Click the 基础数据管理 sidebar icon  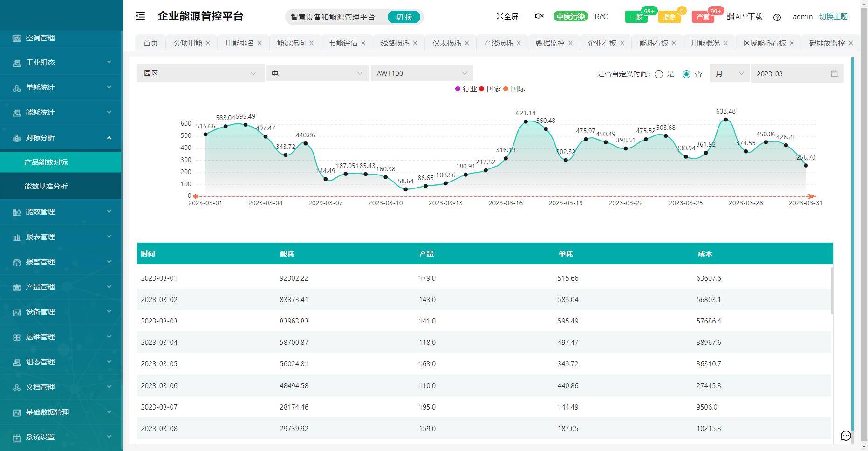(x=17, y=412)
